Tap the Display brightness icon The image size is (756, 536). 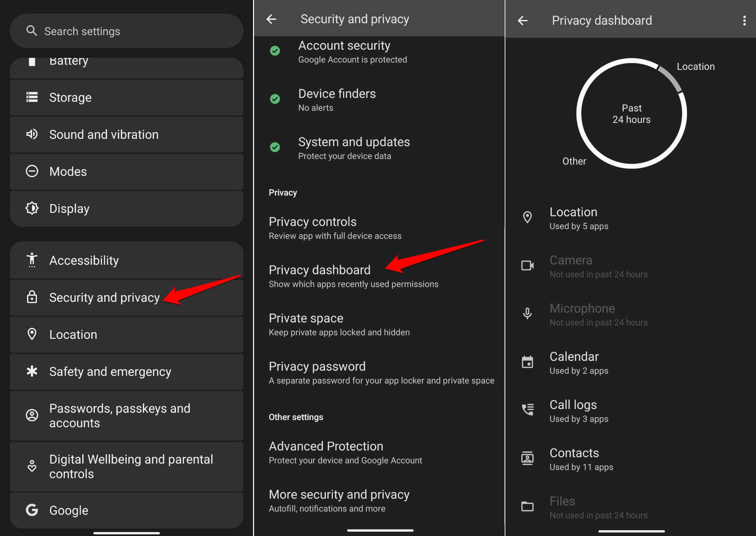coord(32,208)
